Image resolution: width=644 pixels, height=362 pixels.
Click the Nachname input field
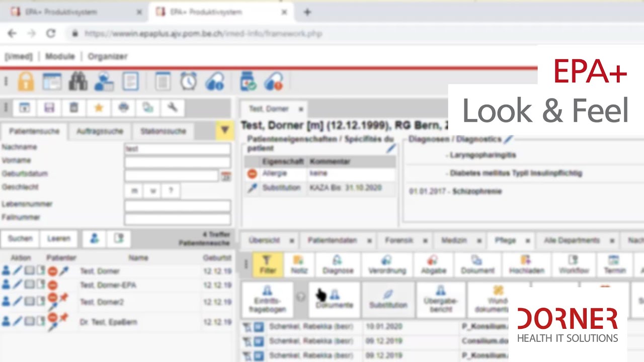[178, 149]
